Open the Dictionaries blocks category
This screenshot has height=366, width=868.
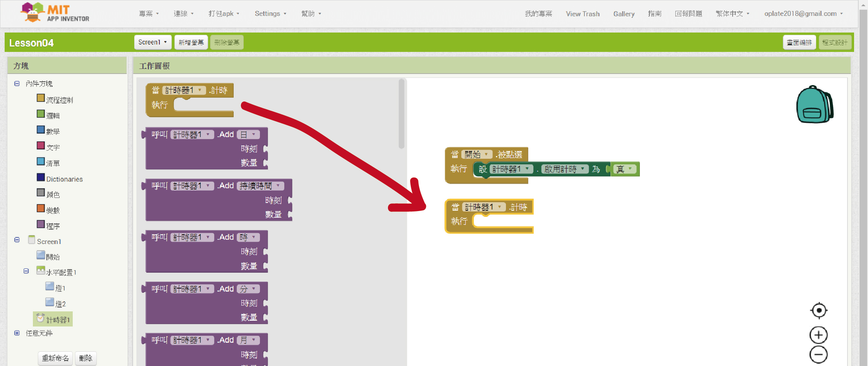pos(65,179)
